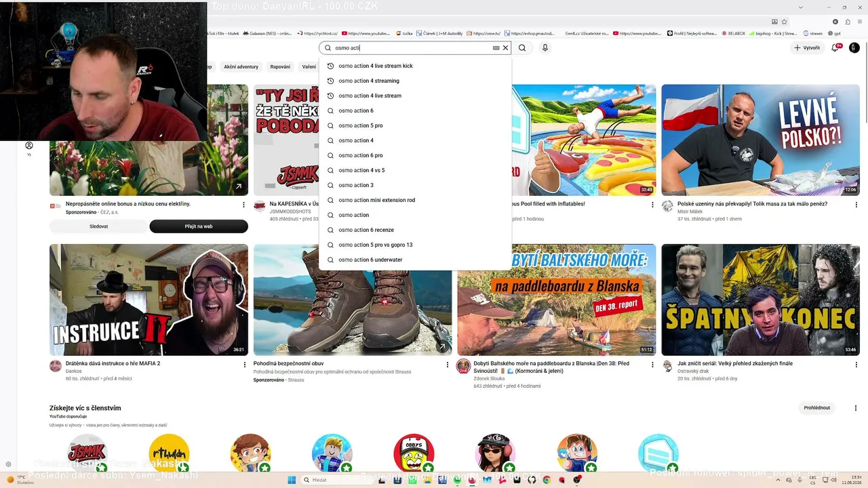Open more options for Jak zničit seriál video
The height and width of the screenshot is (488, 868).
(855, 365)
